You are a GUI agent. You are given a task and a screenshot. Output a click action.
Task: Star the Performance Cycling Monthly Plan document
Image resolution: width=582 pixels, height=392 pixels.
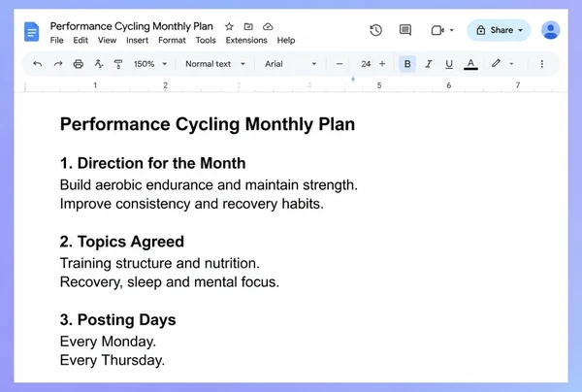tap(229, 27)
